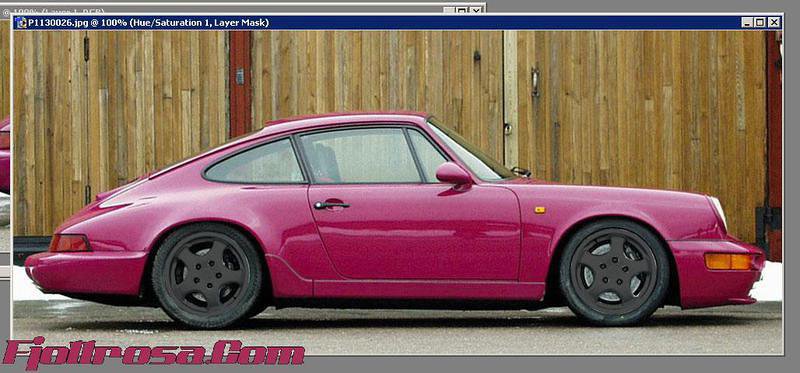Click the pink side mirror on the car
Image resolution: width=800 pixels, height=373 pixels.
pos(454,174)
